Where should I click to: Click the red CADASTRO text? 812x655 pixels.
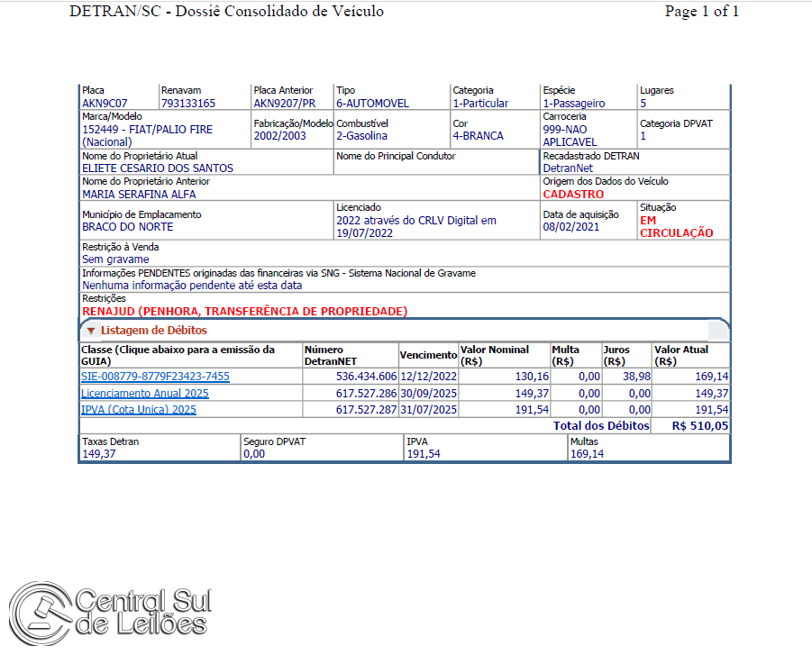coord(573,195)
